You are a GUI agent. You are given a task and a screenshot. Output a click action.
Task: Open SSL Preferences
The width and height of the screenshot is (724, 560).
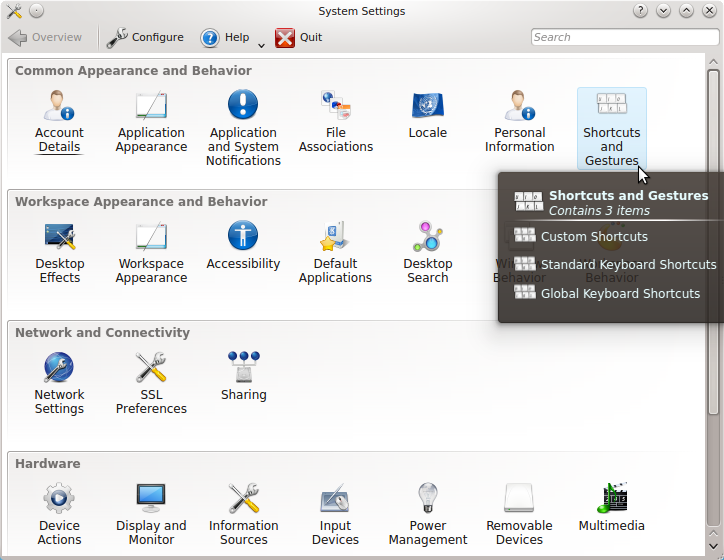pos(151,368)
